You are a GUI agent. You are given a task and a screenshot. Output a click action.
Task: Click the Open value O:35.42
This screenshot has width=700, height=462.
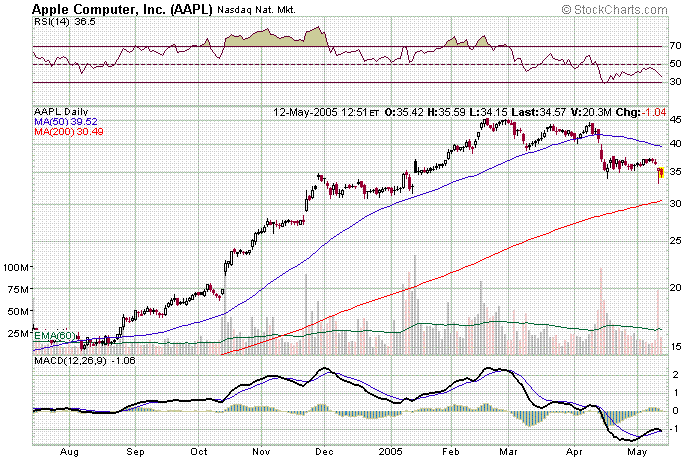click(x=404, y=112)
